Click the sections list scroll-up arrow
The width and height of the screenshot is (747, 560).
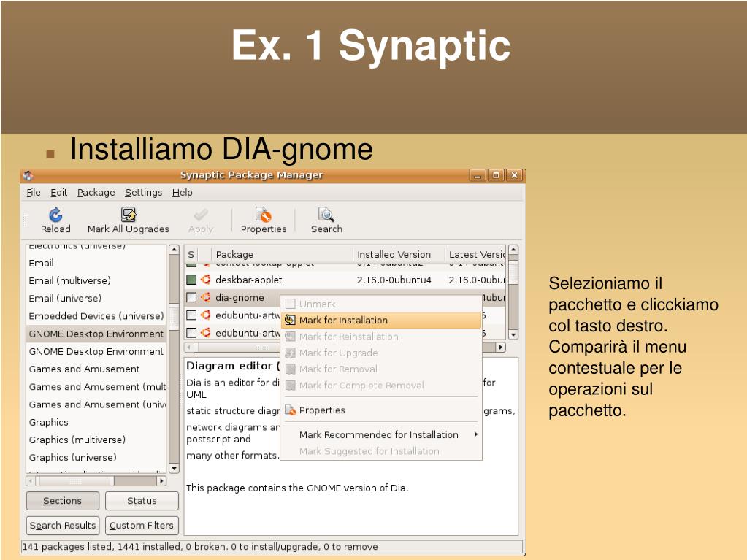pyautogui.click(x=174, y=250)
